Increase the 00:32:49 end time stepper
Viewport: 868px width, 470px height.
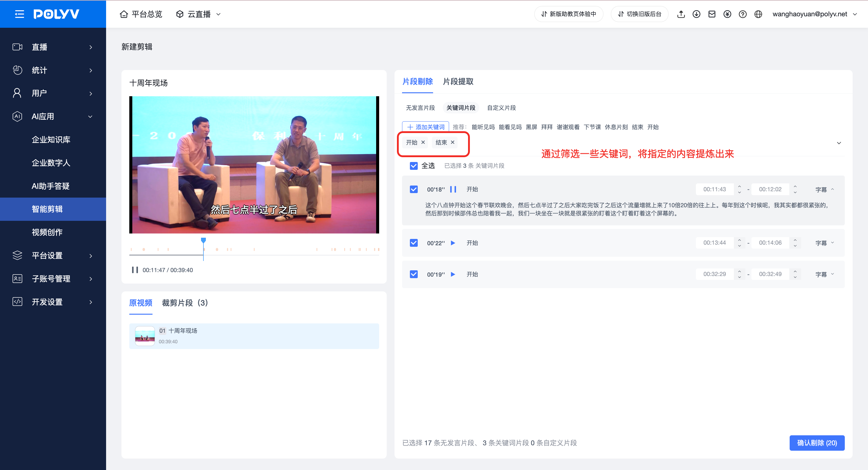795,271
